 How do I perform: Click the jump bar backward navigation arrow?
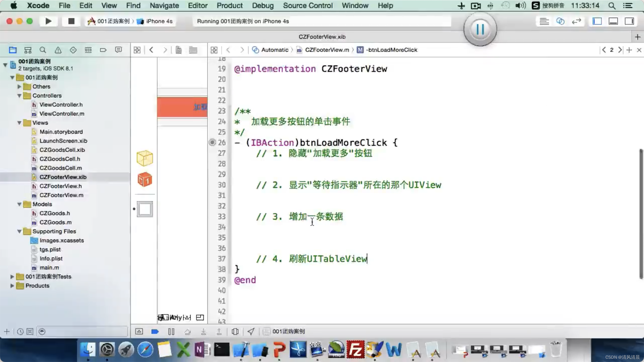(228, 50)
